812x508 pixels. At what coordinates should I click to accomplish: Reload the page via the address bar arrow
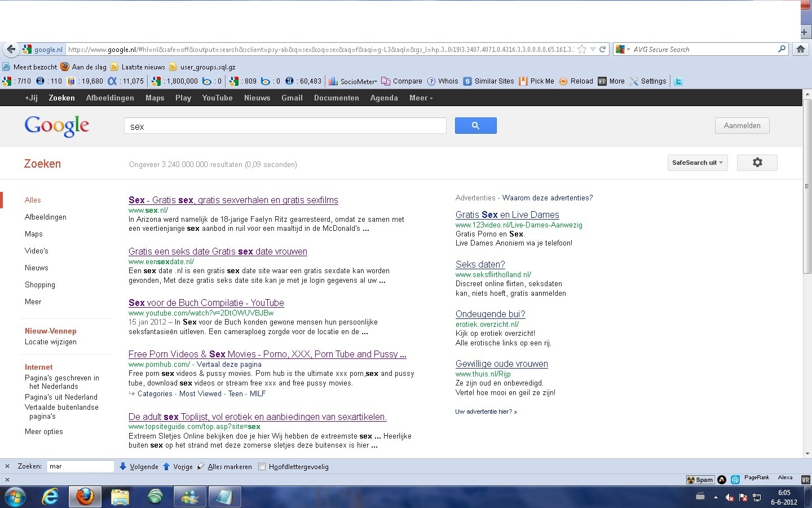click(x=602, y=50)
